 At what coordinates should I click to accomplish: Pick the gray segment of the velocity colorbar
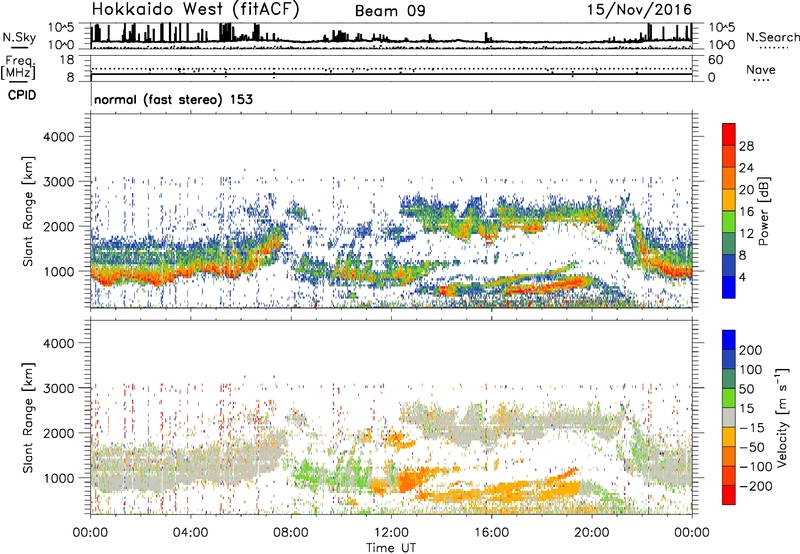coord(729,418)
